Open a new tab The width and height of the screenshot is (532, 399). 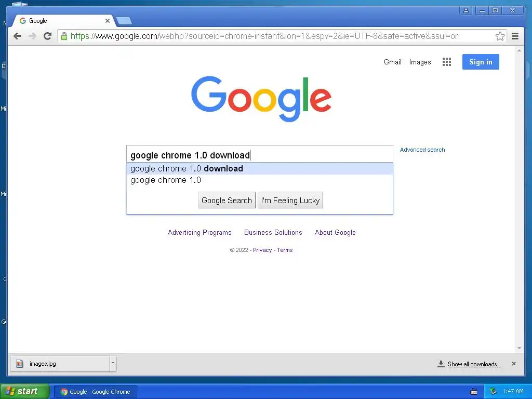click(x=124, y=21)
